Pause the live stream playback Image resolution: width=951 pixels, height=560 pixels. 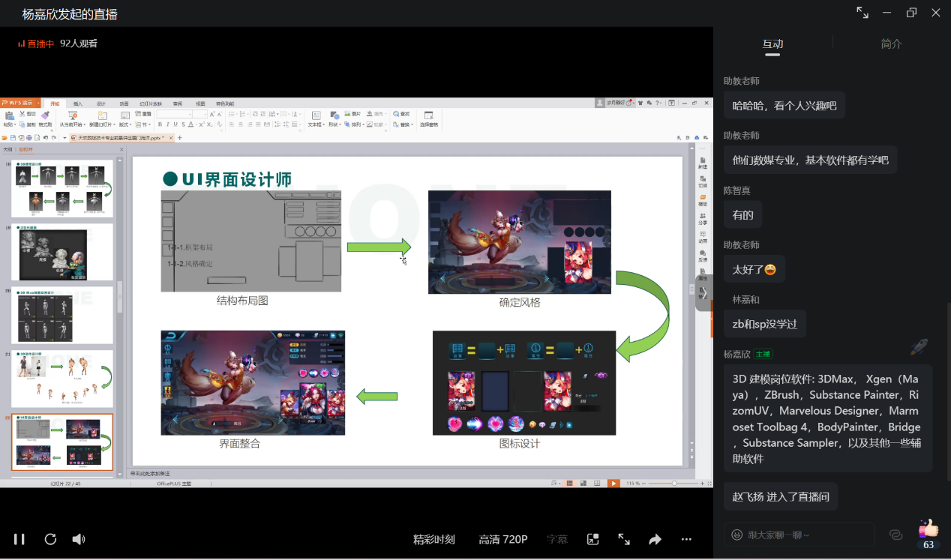click(19, 539)
